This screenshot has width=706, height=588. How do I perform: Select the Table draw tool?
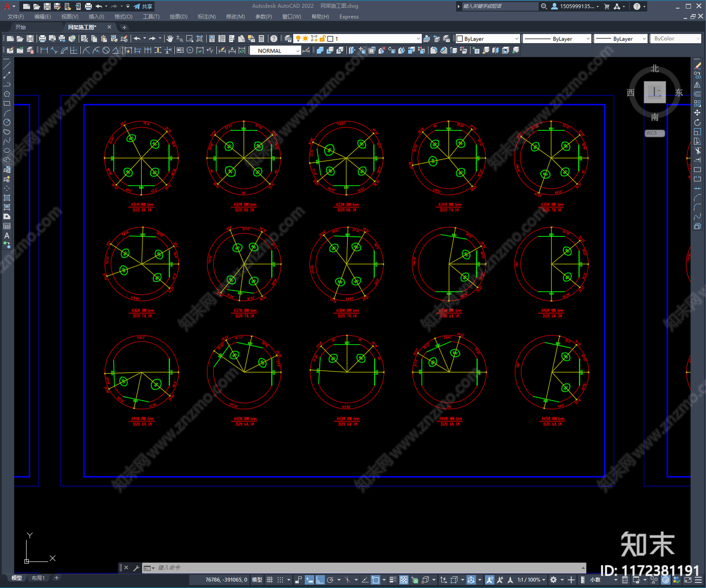click(x=7, y=226)
